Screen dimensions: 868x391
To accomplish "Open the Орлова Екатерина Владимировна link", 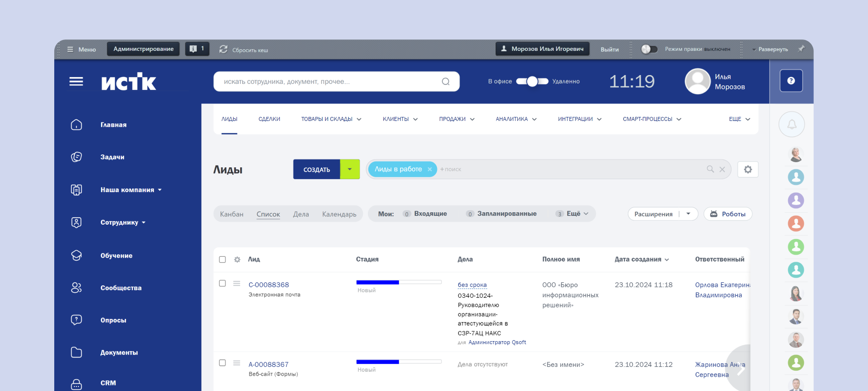I will tap(723, 290).
